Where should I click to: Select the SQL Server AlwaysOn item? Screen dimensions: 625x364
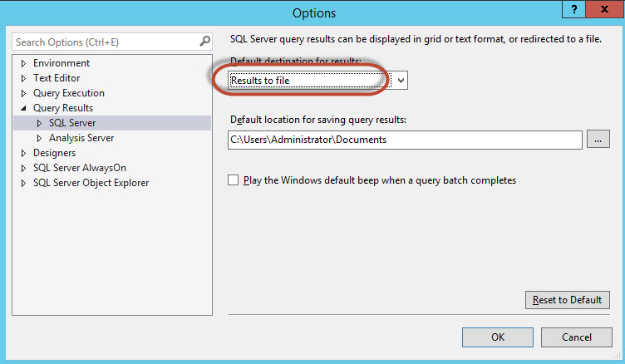tap(80, 168)
